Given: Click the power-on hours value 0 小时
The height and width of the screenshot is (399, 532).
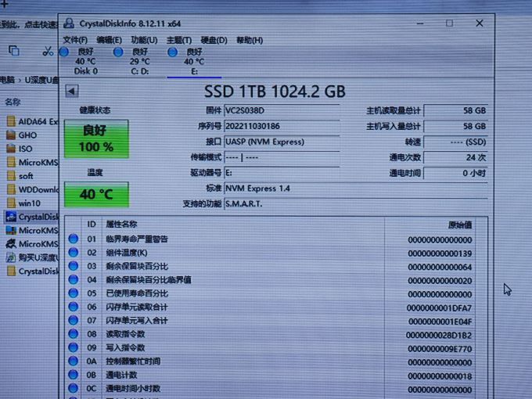Looking at the screenshot, I should point(455,173).
